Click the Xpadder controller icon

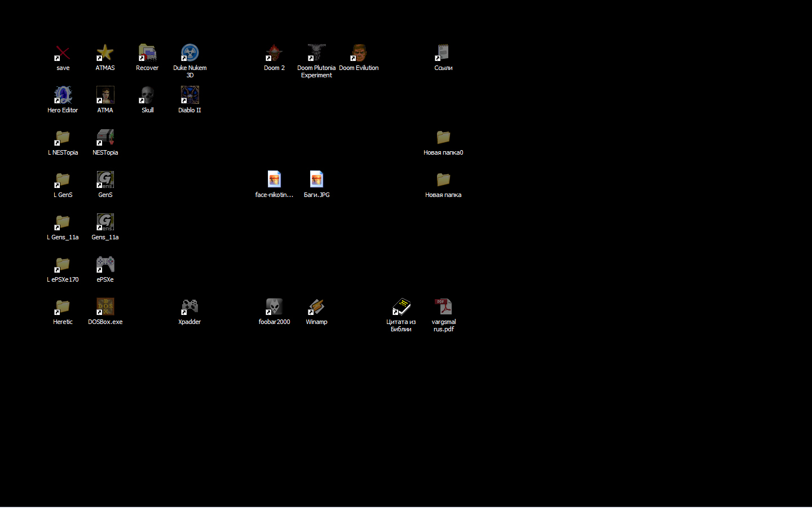tap(189, 308)
